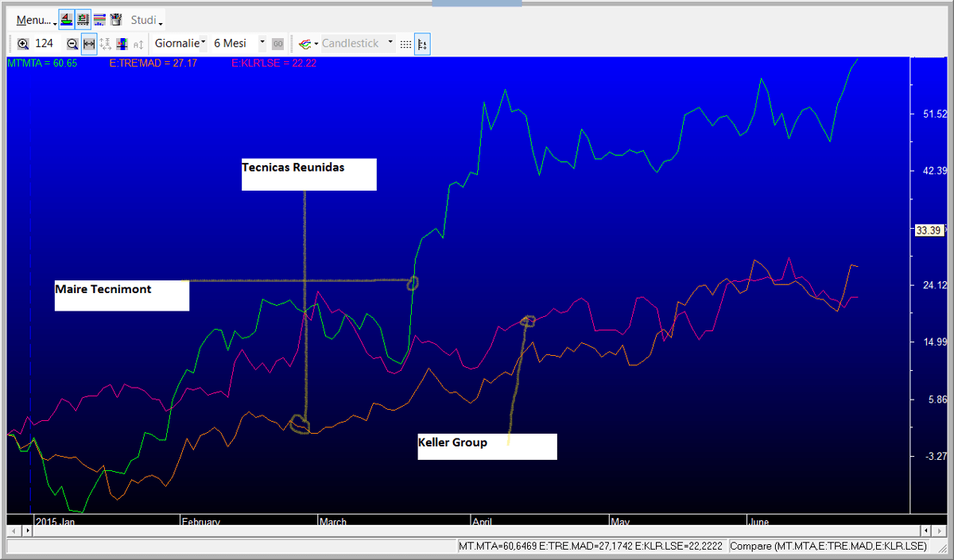This screenshot has width=954, height=560.
Task: Click the 33.39 price marker on axis
Action: 928,230
